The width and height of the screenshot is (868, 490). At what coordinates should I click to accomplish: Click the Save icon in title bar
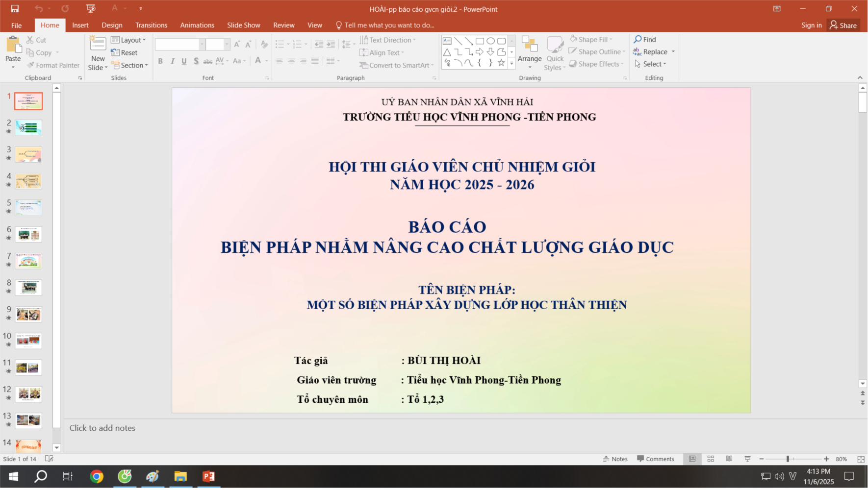point(15,9)
